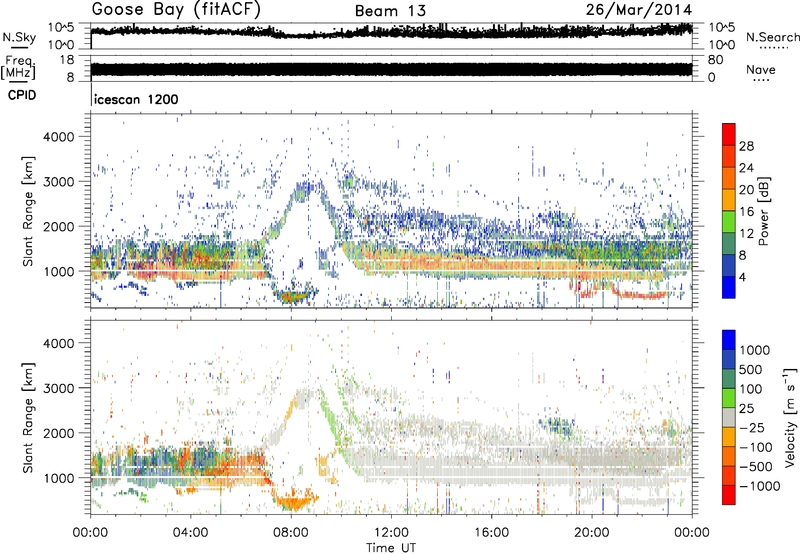800x554 pixels.
Task: Click the left '10^5' noise axis value
Action: pyautogui.click(x=61, y=28)
